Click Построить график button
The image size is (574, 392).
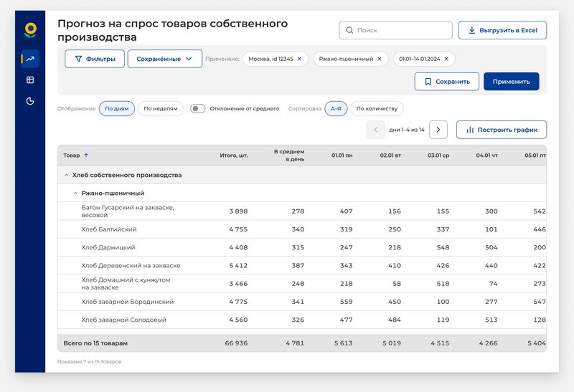tap(501, 130)
